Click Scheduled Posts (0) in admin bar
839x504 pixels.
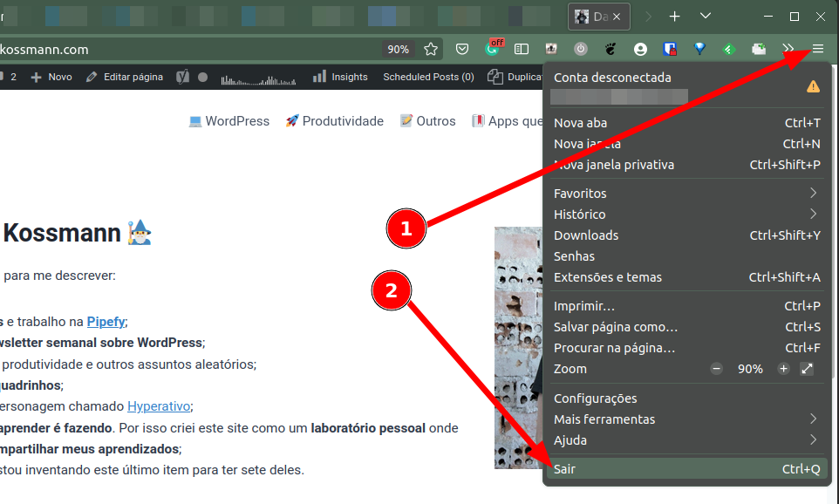pos(427,77)
